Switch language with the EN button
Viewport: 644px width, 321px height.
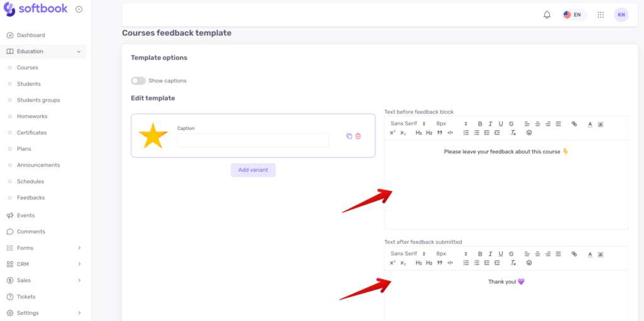[x=574, y=15]
